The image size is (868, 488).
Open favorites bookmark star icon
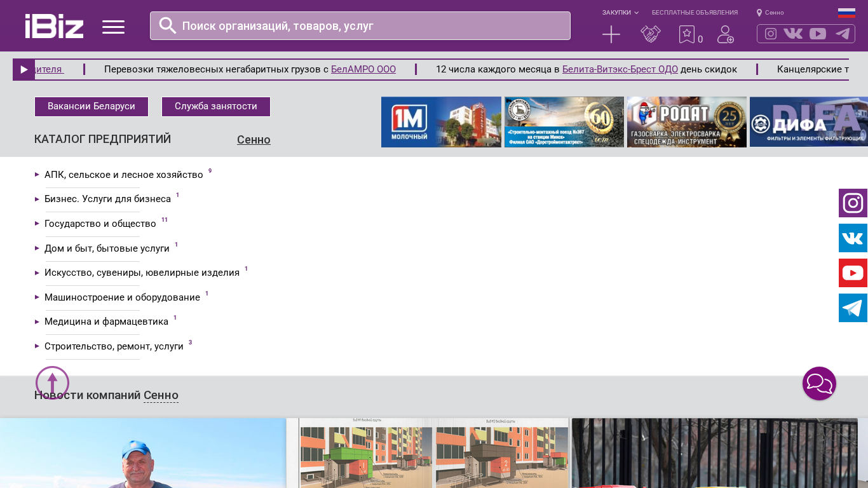click(x=687, y=34)
